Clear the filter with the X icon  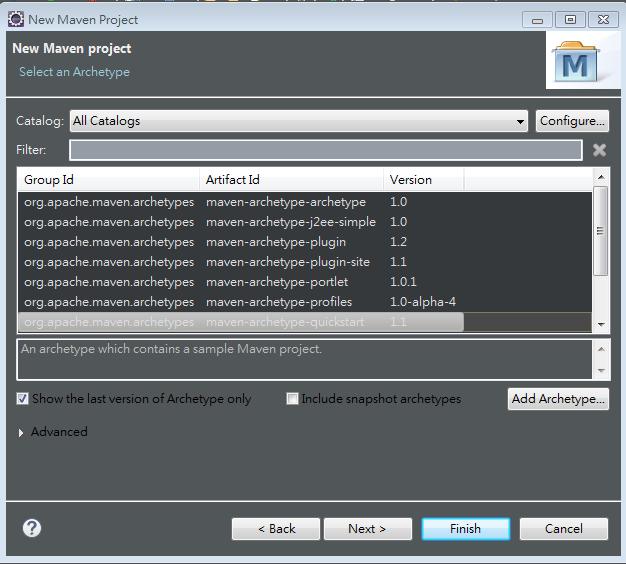(599, 150)
